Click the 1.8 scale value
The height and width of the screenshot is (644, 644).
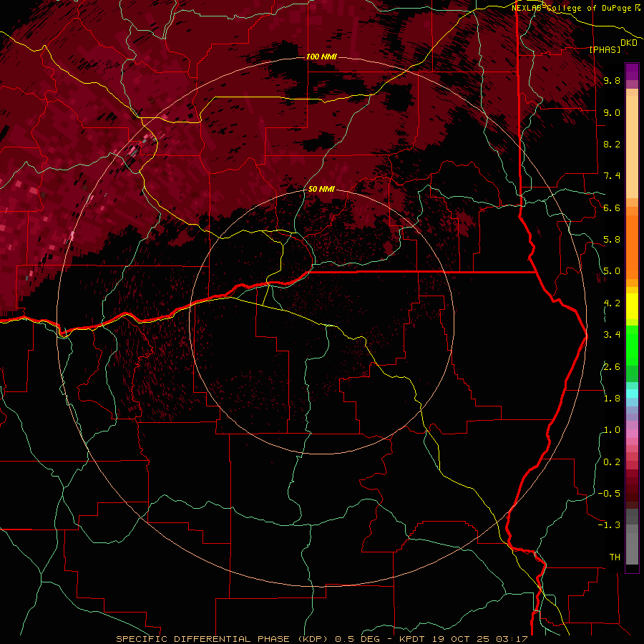point(612,399)
